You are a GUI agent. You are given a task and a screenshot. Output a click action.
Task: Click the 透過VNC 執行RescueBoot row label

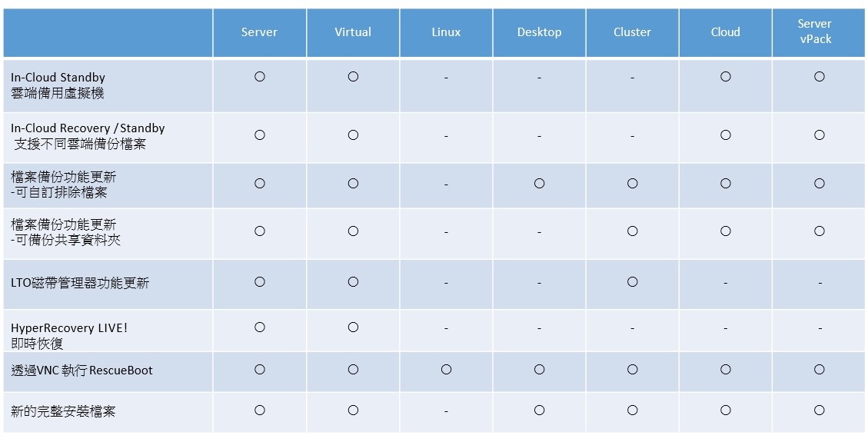pos(81,371)
